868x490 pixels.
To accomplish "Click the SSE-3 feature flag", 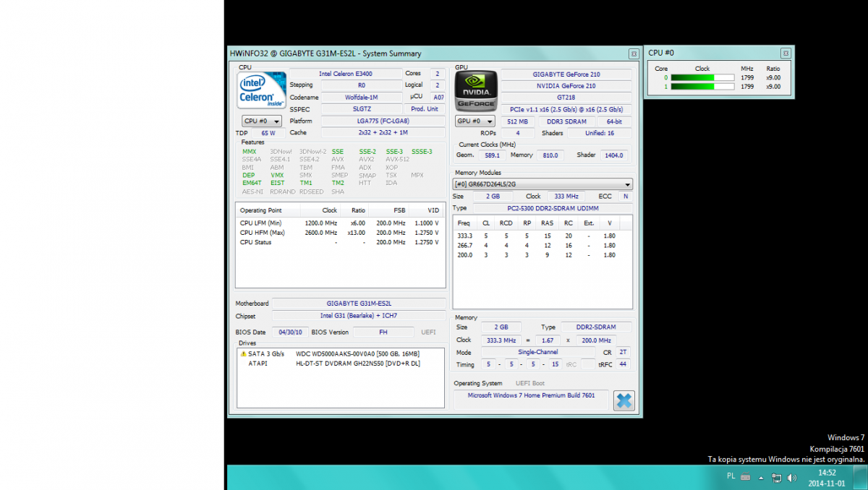I will click(394, 152).
